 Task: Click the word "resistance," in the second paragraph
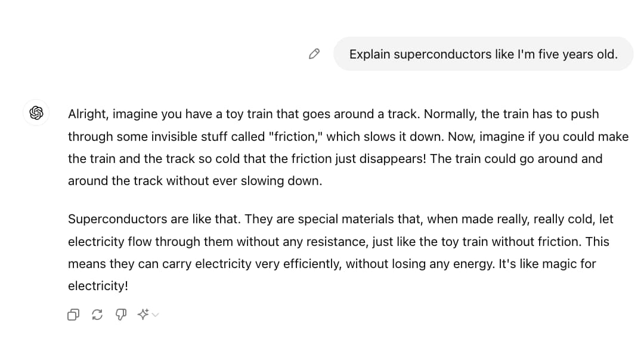pyautogui.click(x=338, y=242)
